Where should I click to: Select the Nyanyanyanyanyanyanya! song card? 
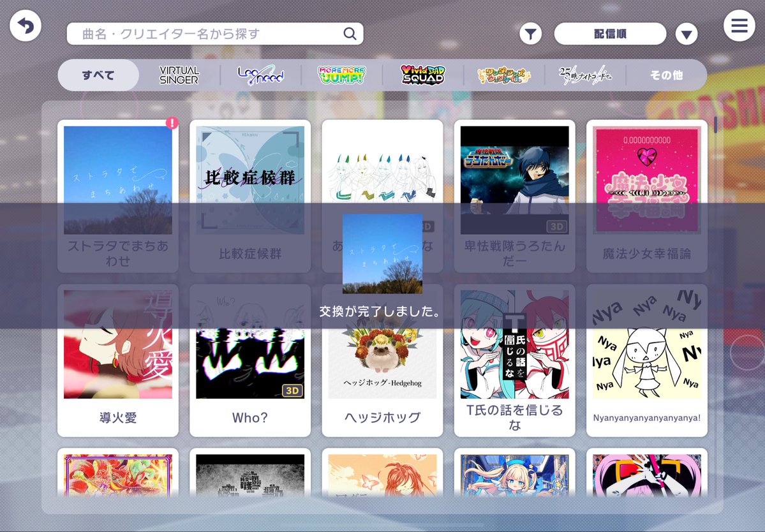click(647, 360)
